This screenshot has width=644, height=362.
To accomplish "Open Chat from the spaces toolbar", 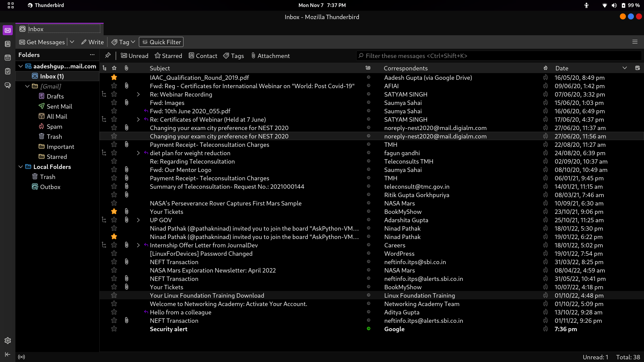I will (x=7, y=85).
